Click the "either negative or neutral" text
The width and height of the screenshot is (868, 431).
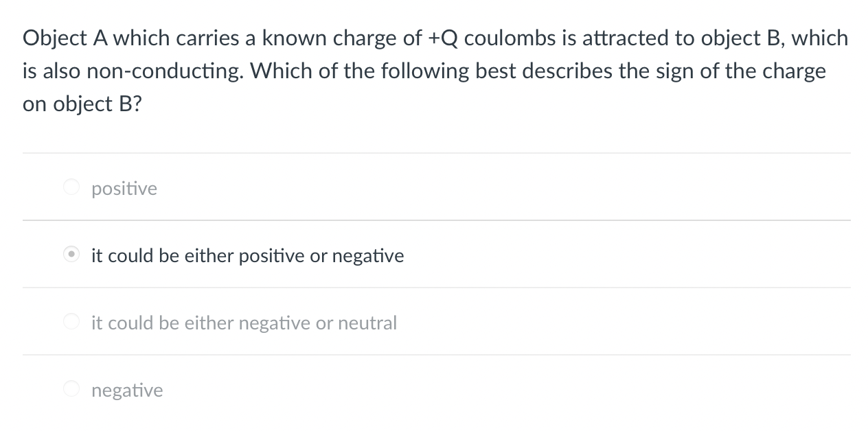(244, 323)
